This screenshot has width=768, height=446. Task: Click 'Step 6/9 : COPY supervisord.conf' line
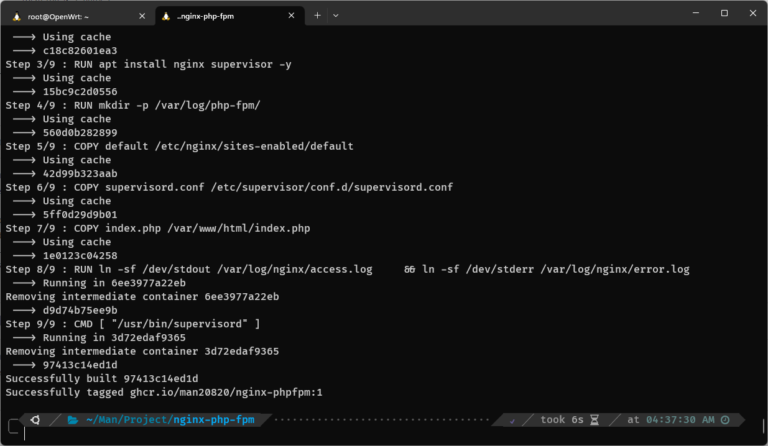229,188
